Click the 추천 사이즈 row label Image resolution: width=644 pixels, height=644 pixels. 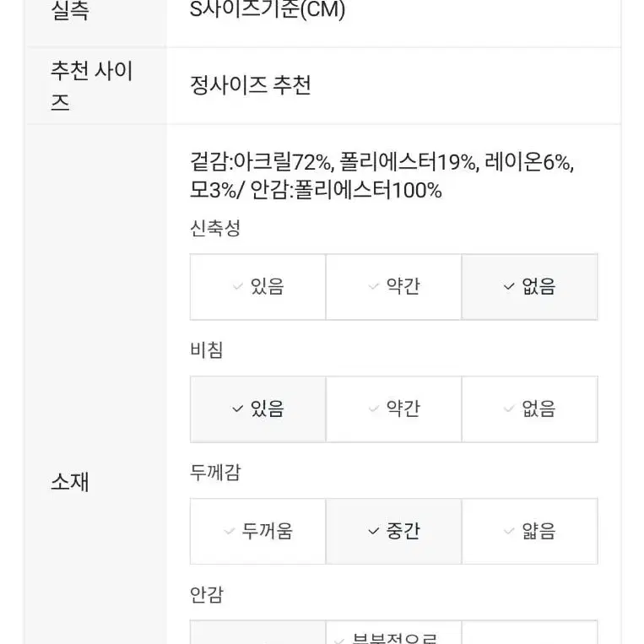tap(92, 86)
